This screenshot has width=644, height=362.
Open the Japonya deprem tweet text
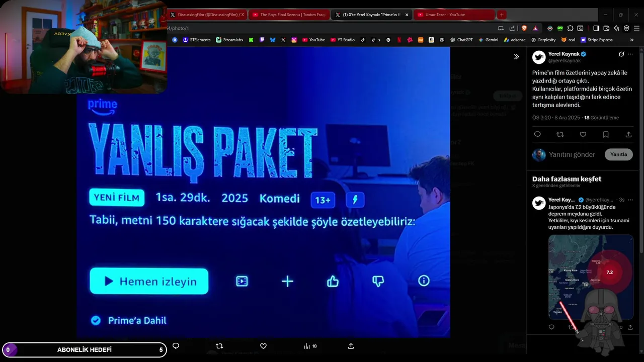point(589,217)
